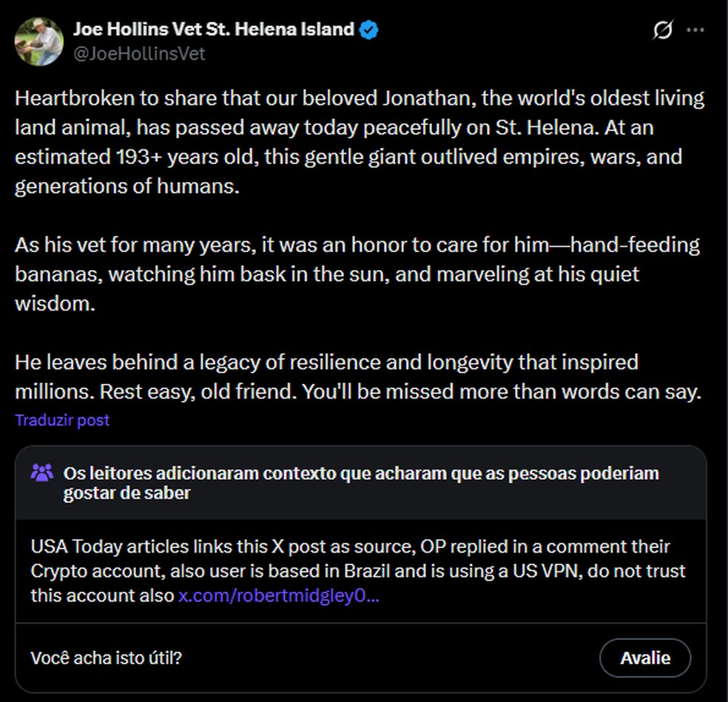Screen dimensions: 728x702
Task: Click the 'Você acha isto útil?' text
Action: click(106, 658)
